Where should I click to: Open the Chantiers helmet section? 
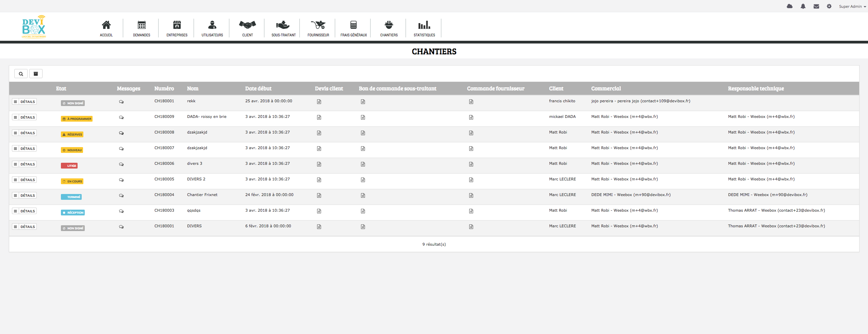[x=389, y=28]
